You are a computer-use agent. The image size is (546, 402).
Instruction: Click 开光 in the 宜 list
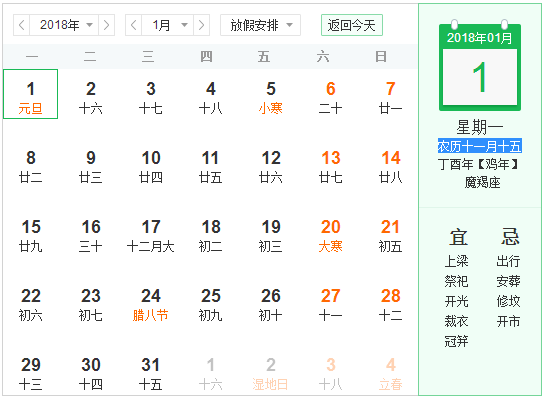click(457, 301)
